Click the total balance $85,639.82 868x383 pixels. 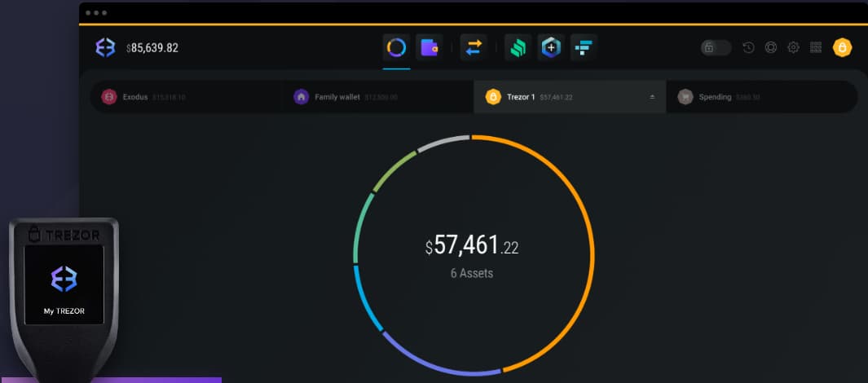click(152, 48)
